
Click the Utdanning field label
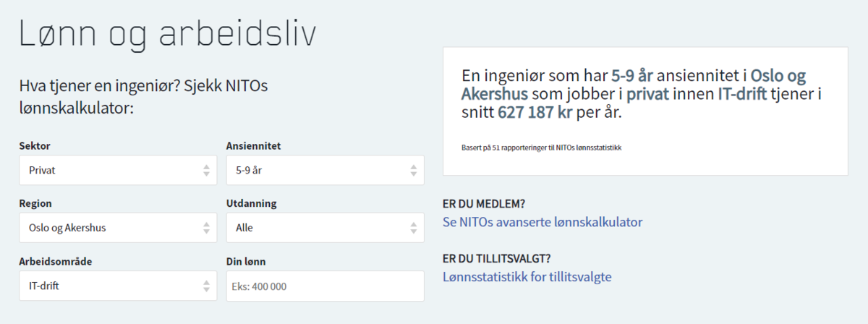[251, 204]
